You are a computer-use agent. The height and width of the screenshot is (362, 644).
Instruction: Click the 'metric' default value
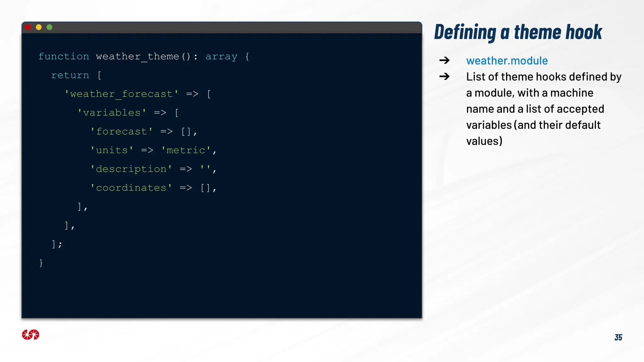click(186, 150)
